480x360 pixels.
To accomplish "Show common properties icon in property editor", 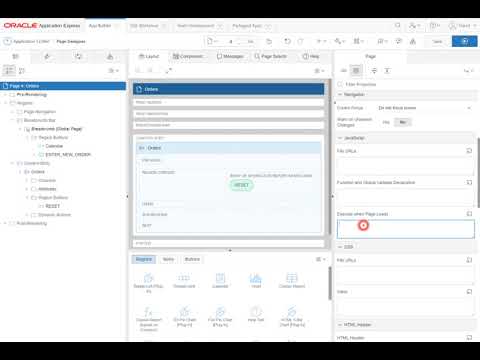I will pos(343,70).
